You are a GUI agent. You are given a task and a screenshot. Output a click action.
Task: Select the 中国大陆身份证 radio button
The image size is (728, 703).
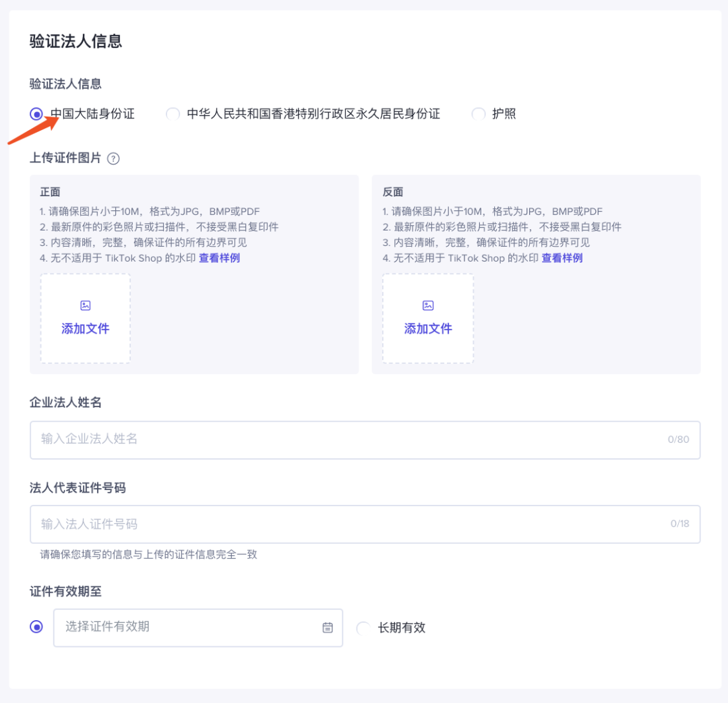[x=37, y=114]
